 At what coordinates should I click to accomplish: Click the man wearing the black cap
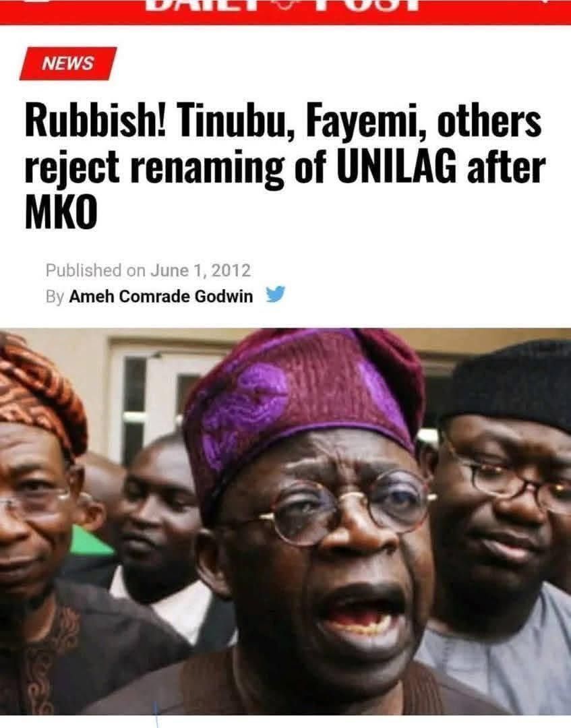(x=504, y=524)
